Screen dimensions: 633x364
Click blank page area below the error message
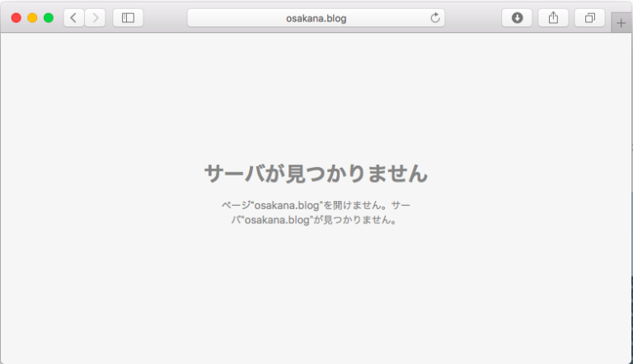316,296
